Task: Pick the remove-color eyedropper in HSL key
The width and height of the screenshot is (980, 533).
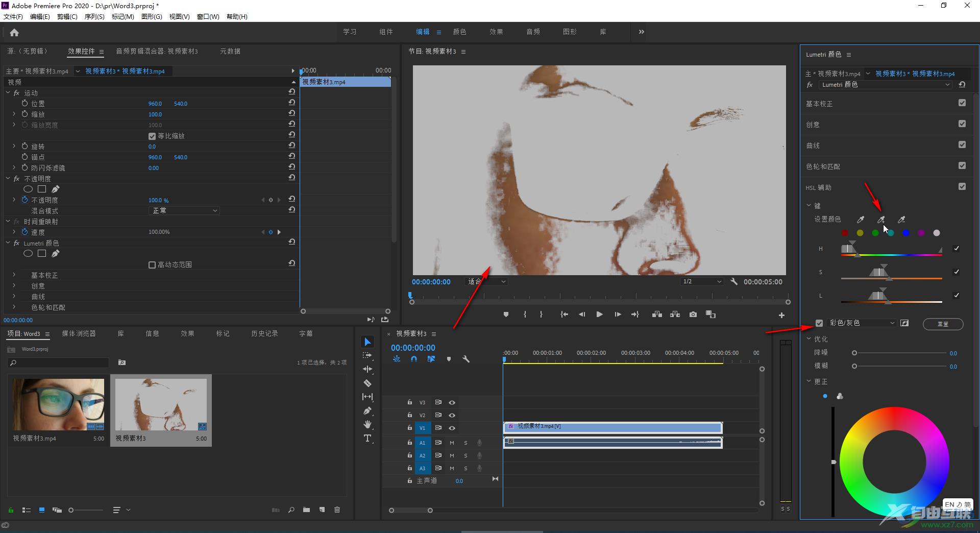Action: (901, 220)
